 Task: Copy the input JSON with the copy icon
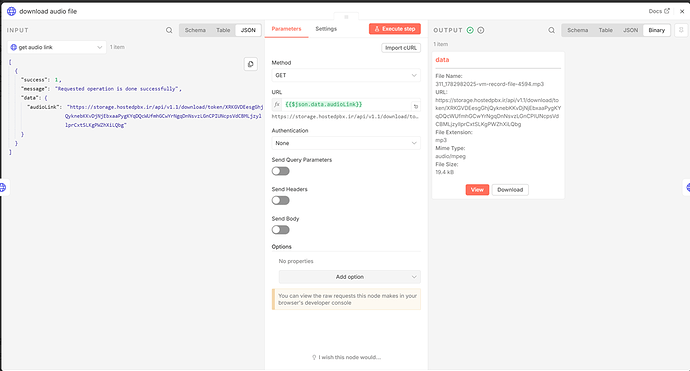(250, 64)
